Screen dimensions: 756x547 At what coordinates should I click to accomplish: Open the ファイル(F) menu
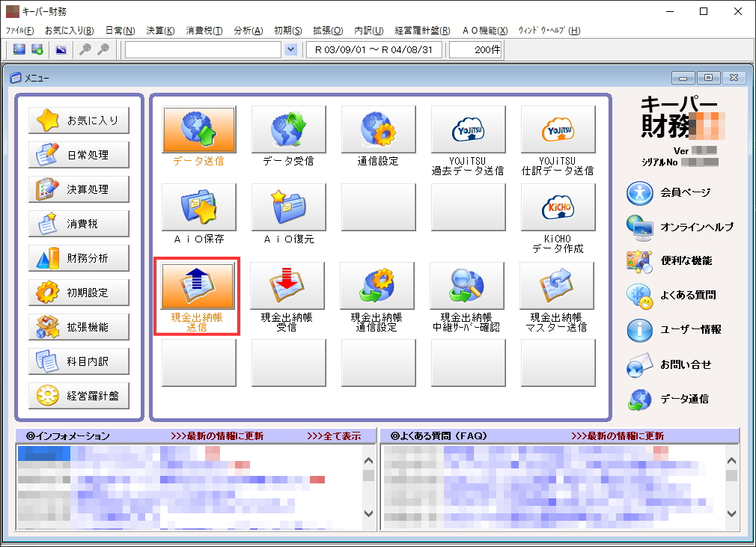pos(19,31)
